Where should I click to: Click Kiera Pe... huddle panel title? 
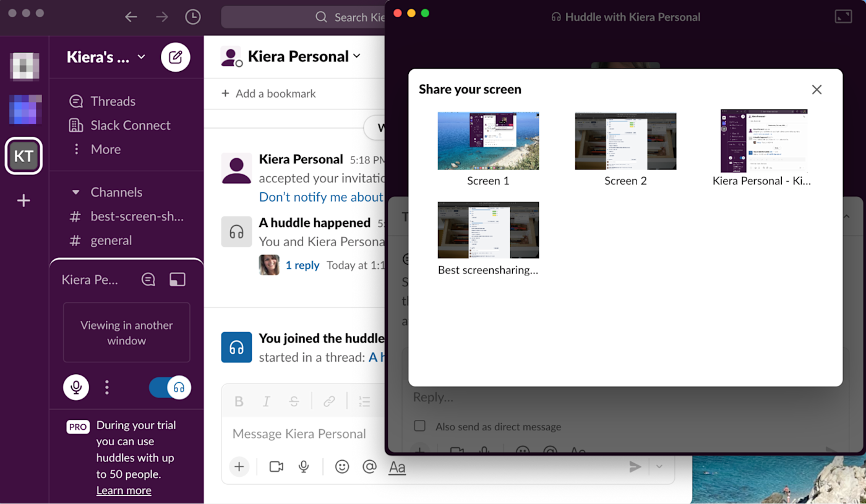90,280
